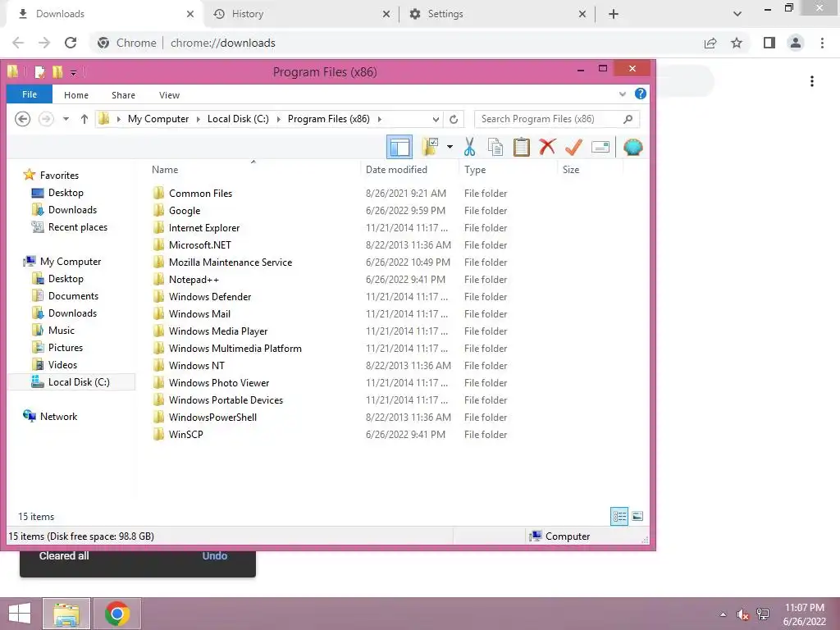
Task: Open address bar history dropdown
Action: (x=436, y=119)
